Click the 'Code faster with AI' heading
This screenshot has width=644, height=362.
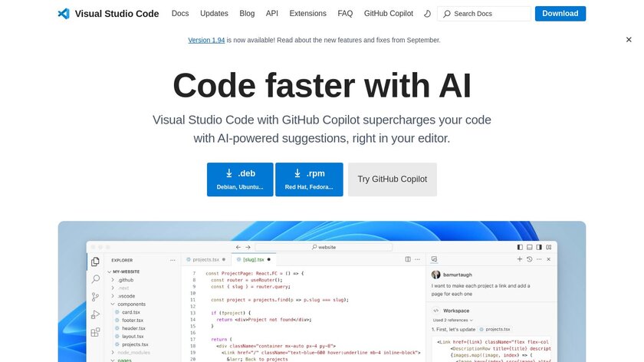(322, 85)
